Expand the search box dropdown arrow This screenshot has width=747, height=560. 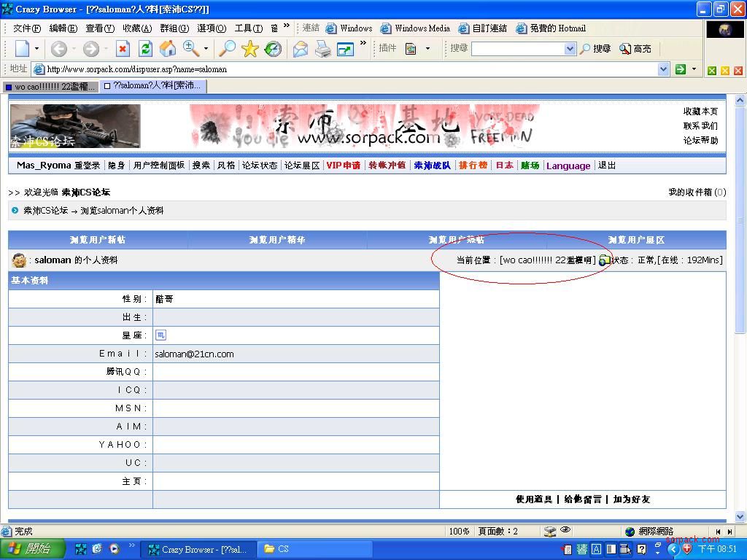570,49
